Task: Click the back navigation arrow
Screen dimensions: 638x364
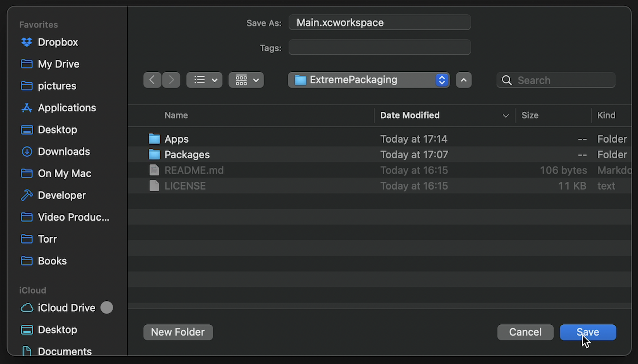Action: [x=152, y=80]
